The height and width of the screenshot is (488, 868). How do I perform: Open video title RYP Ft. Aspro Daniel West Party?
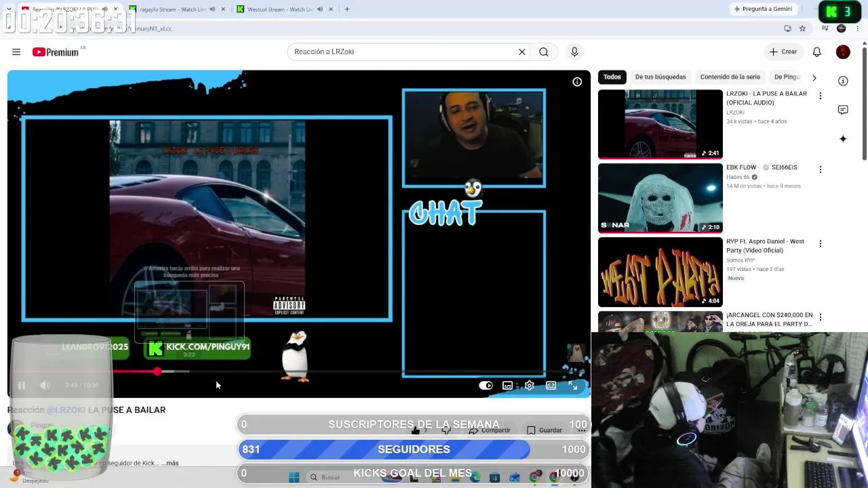point(765,246)
